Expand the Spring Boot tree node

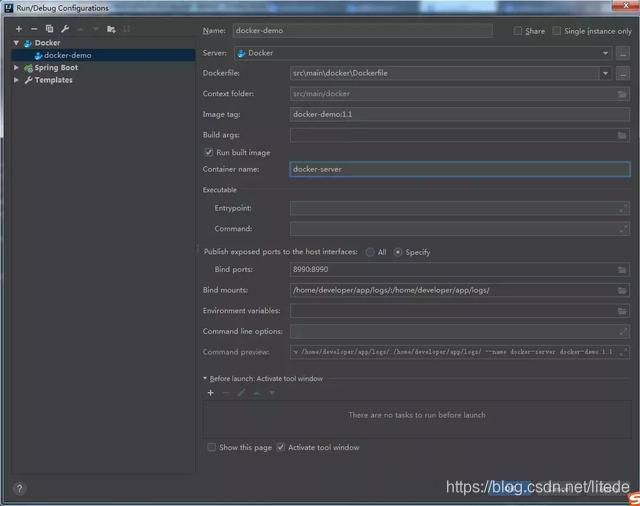(16, 68)
